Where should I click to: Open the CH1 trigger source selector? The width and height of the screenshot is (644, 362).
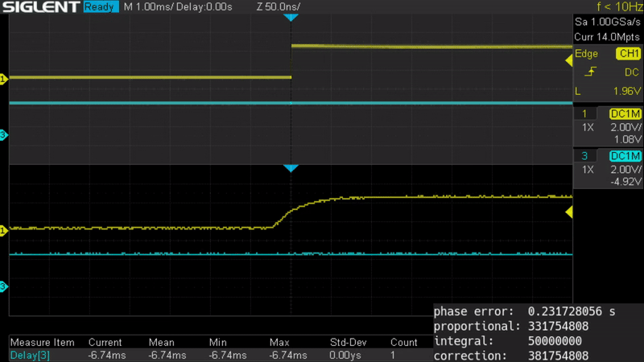coord(627,54)
